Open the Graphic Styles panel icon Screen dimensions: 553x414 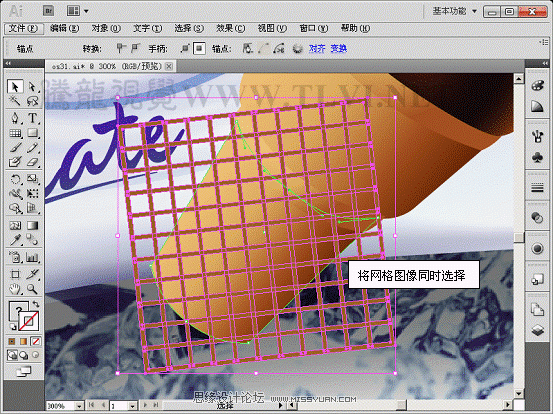(x=537, y=280)
